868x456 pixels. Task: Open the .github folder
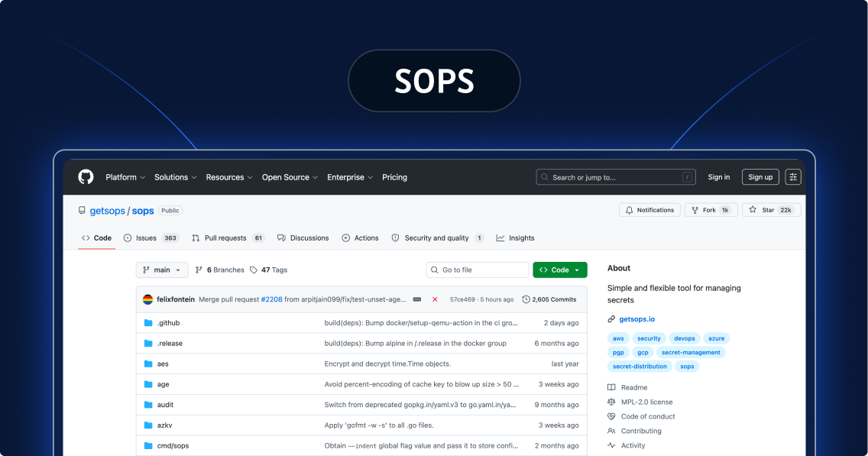(168, 323)
